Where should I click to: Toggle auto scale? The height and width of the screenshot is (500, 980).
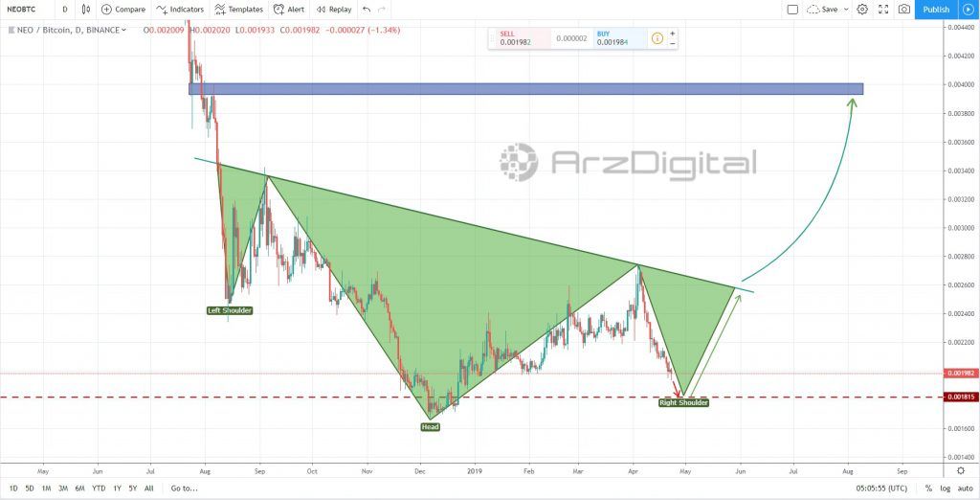click(x=964, y=488)
